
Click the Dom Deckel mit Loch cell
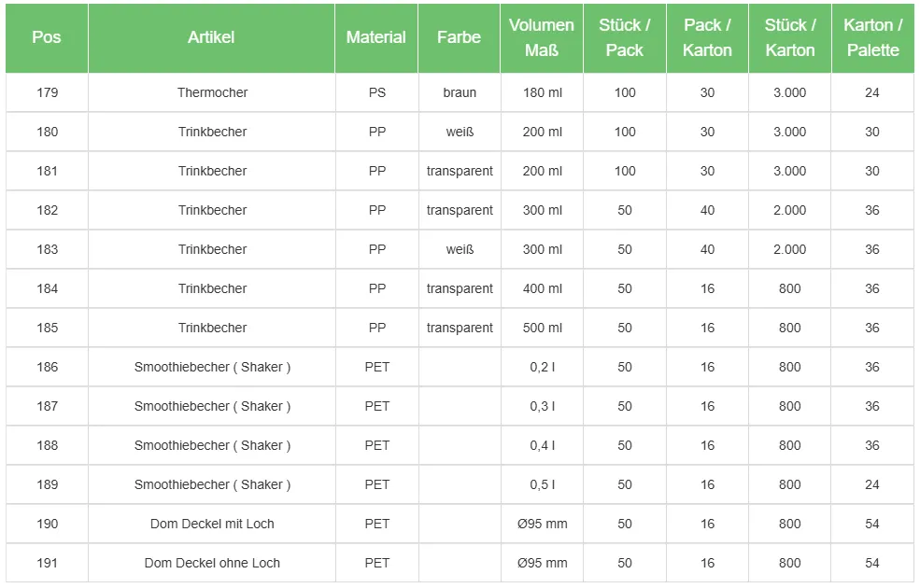pos(212,524)
